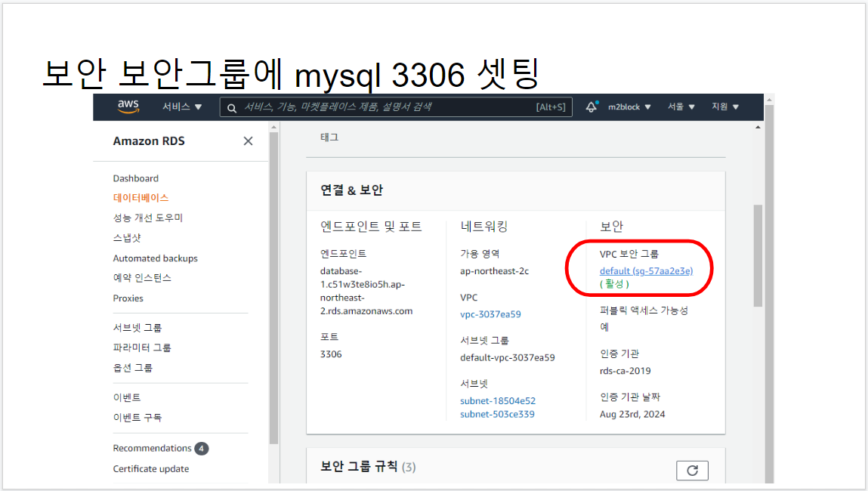Open the default (sg-57aa2e3e) security group link
The image size is (868, 491).
pyautogui.click(x=646, y=270)
